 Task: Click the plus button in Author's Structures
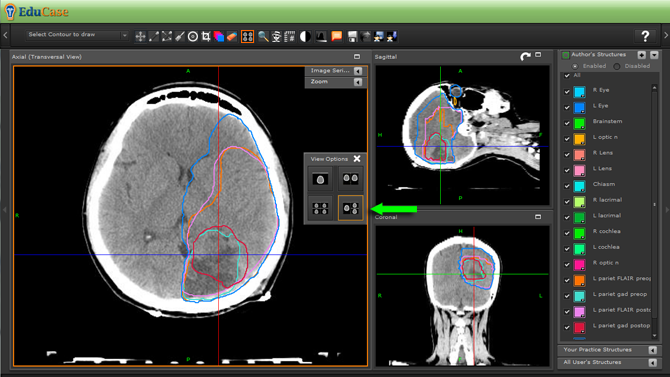coord(642,55)
